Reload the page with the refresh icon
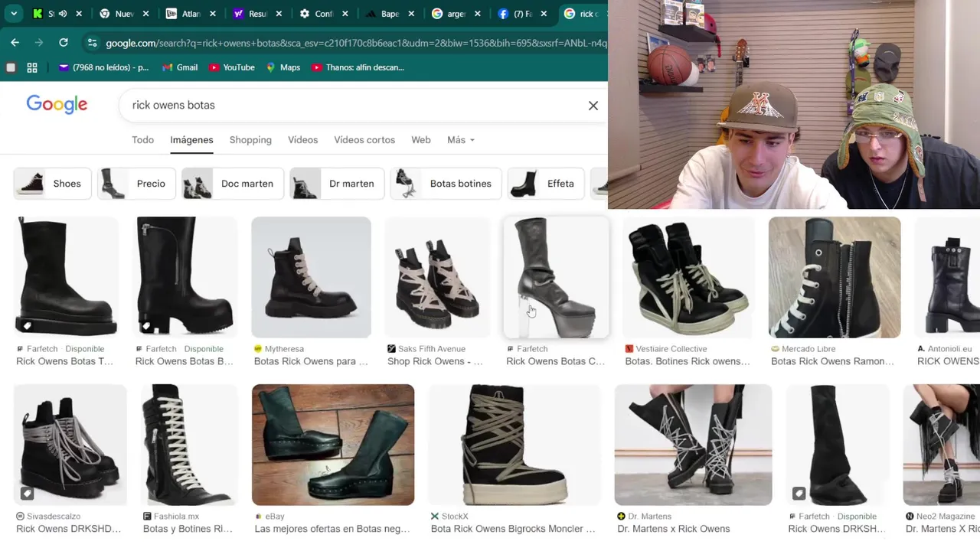 (x=64, y=43)
